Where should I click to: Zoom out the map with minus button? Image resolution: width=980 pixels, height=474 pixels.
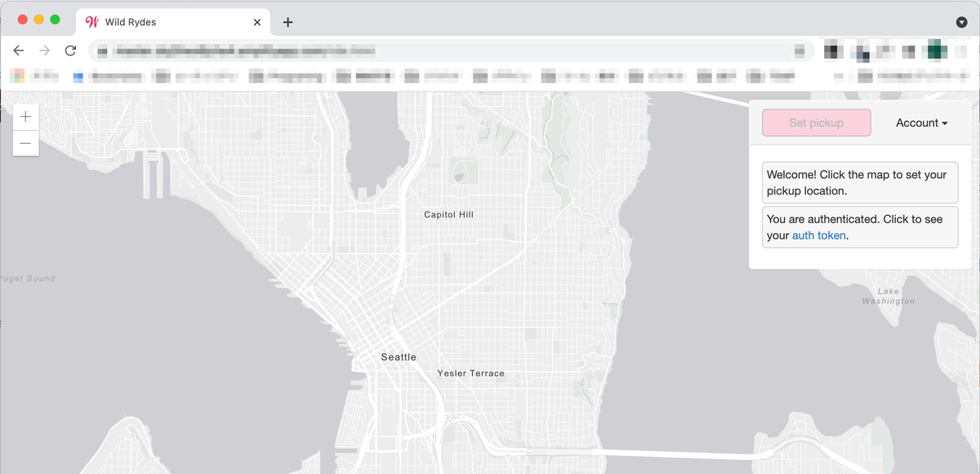point(25,143)
